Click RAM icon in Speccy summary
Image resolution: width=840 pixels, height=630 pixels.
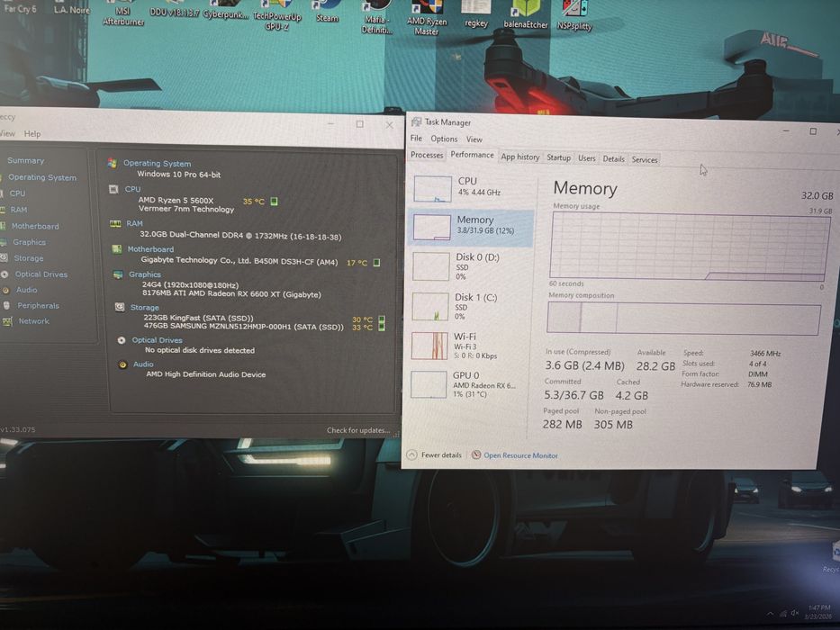[x=115, y=223]
